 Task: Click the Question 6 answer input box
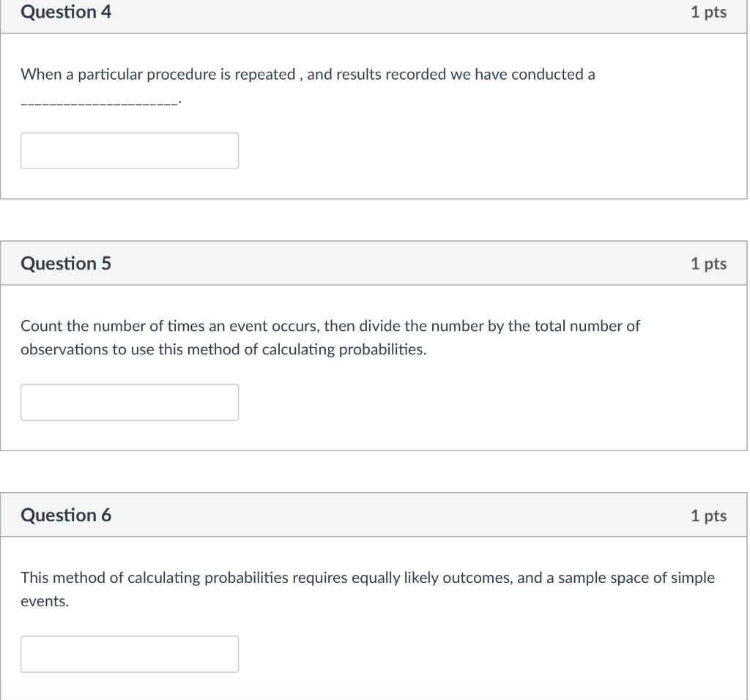click(x=130, y=654)
